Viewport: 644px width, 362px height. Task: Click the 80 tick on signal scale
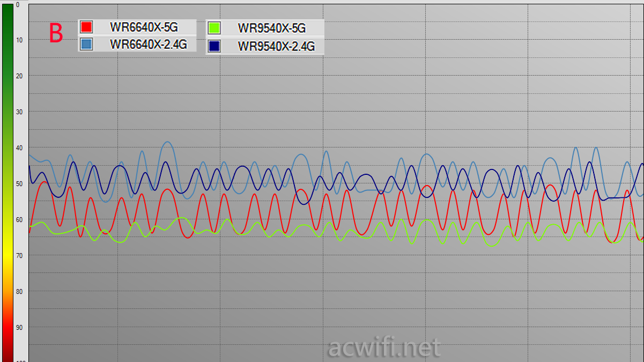19,292
